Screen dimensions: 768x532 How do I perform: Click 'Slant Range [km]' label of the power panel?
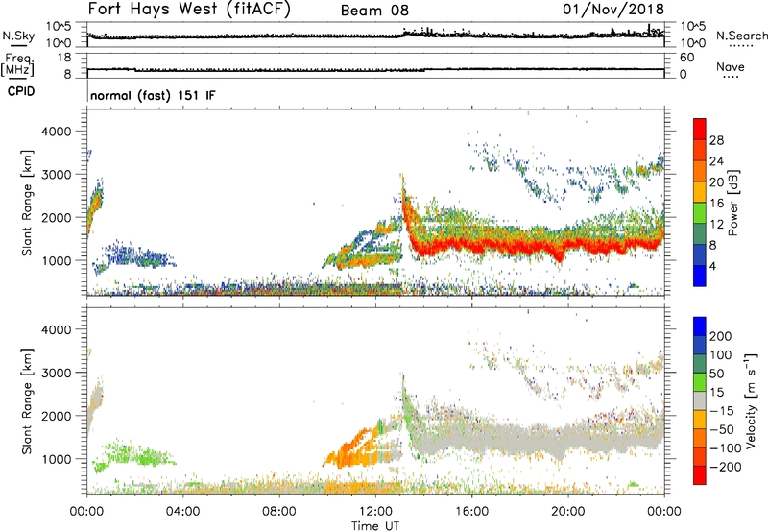(27, 203)
